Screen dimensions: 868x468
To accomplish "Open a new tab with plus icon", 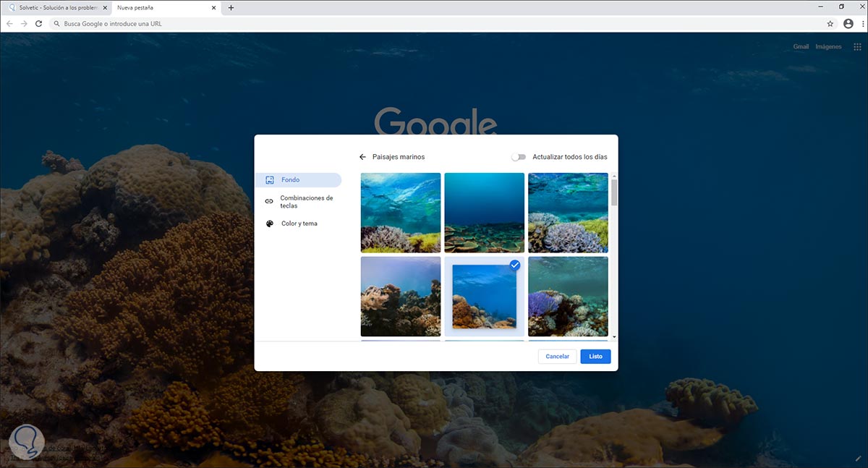I will pos(231,7).
